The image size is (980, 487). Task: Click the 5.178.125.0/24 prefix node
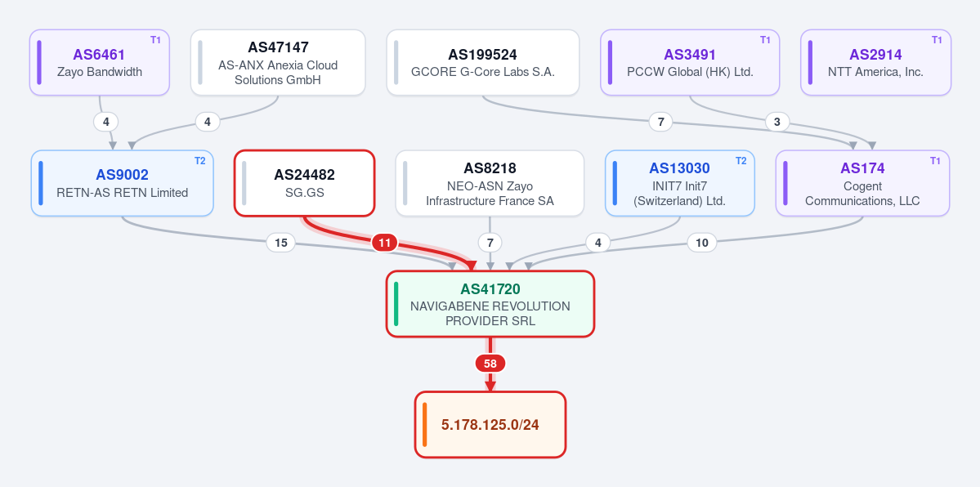pyautogui.click(x=490, y=424)
